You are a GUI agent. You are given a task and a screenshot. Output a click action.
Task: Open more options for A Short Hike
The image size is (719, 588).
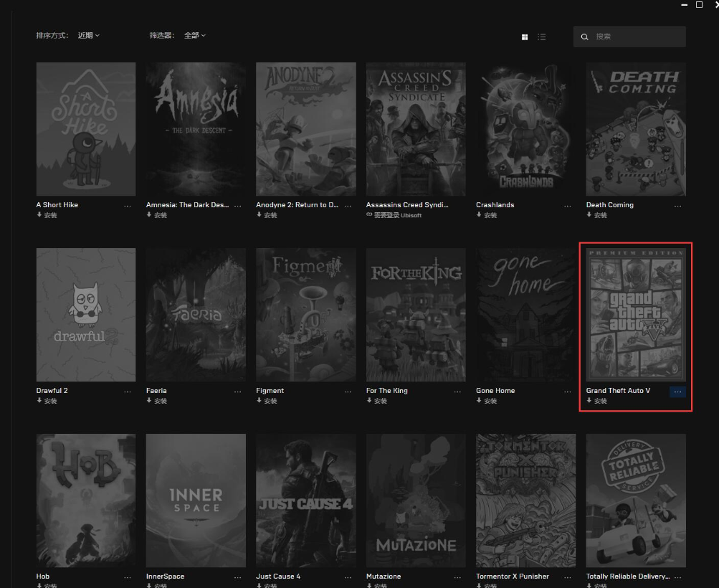click(x=128, y=206)
